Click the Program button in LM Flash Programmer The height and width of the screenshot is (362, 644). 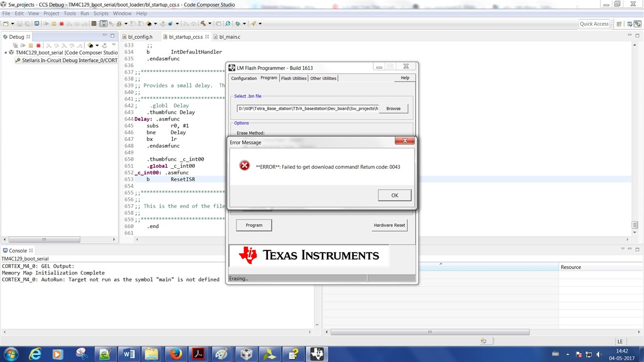point(254,225)
